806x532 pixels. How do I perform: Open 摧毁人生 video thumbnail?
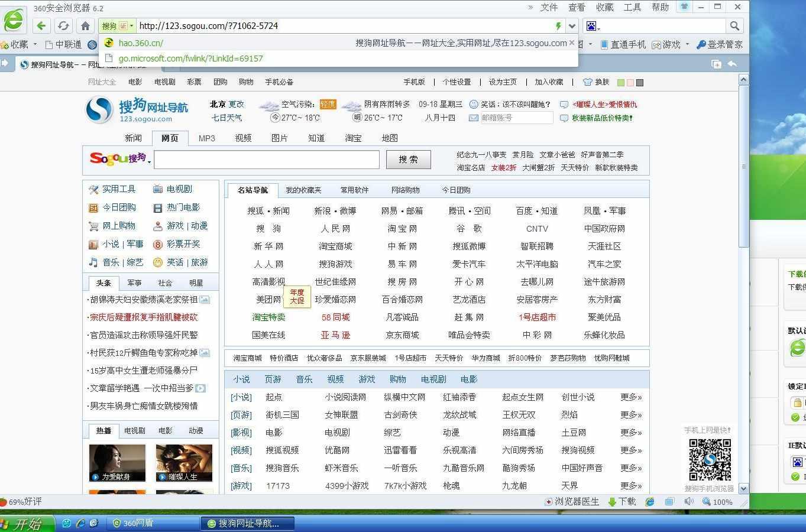[x=184, y=463]
